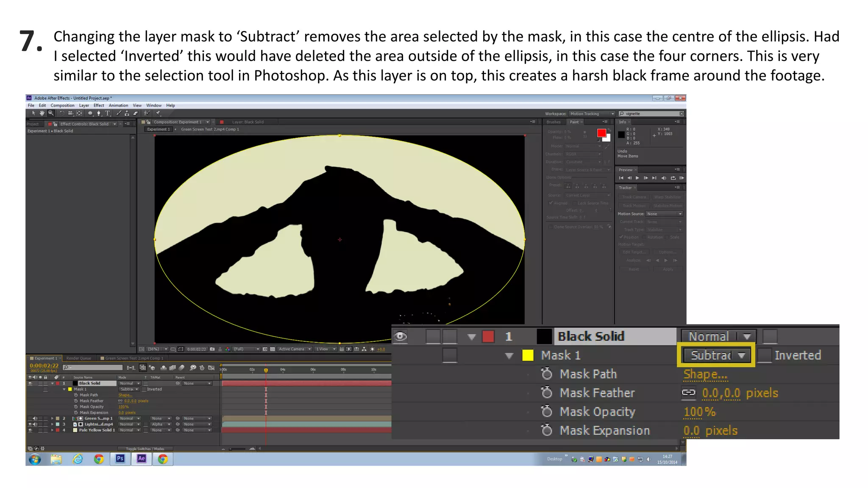Toggle transparency grid in viewer
Image resolution: width=868 pixels, height=488 pixels.
(x=272, y=349)
